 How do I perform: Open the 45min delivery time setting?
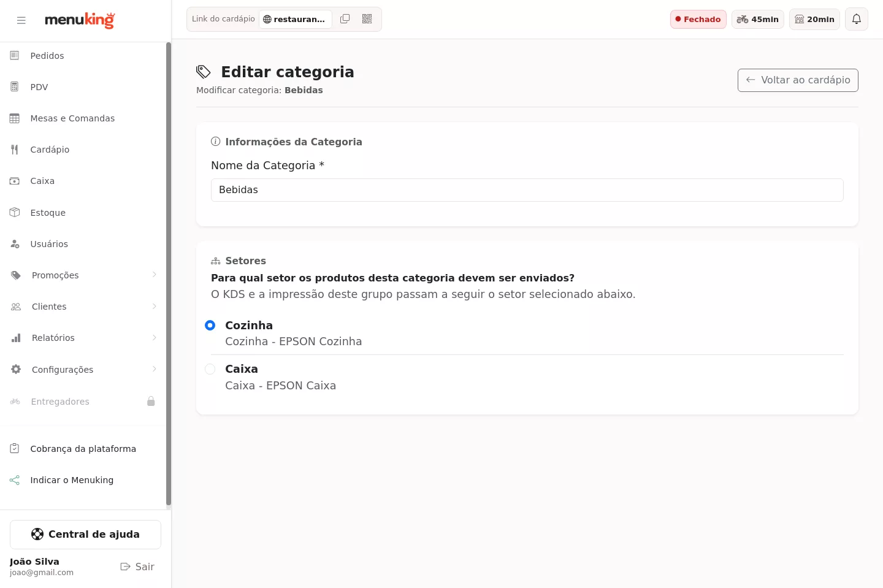click(x=758, y=19)
